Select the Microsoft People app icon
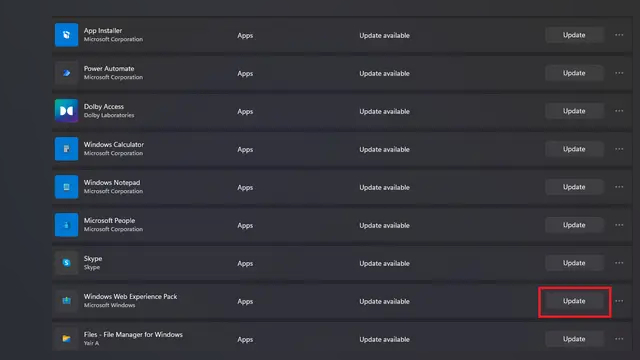The height and width of the screenshot is (360, 640). 67,224
